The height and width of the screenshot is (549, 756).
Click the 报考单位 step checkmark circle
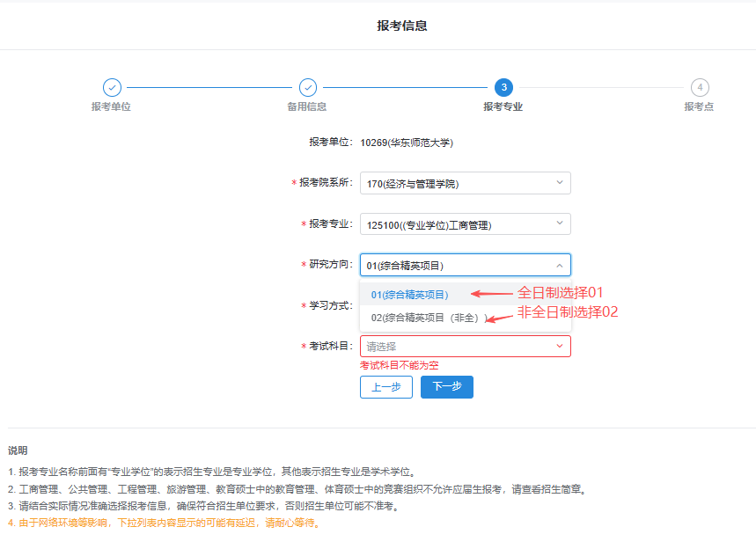[x=112, y=88]
